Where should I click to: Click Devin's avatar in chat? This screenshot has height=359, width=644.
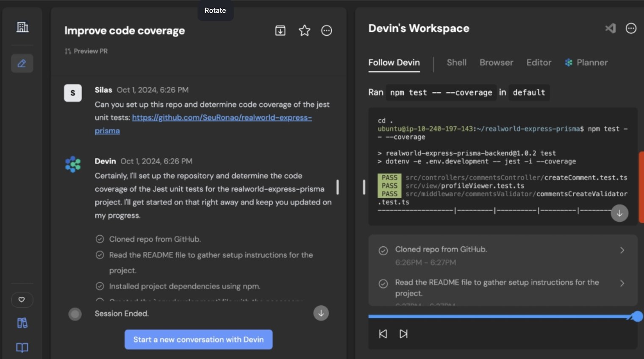[73, 164]
